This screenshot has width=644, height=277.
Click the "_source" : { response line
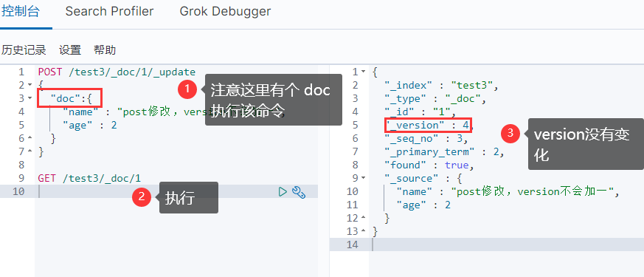[x=423, y=178]
